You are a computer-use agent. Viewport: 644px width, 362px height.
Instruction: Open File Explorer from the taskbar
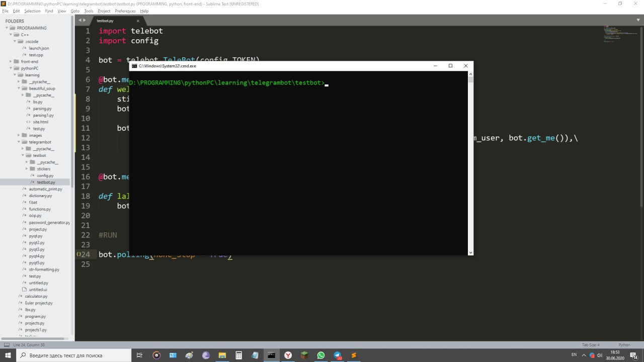click(x=222, y=355)
